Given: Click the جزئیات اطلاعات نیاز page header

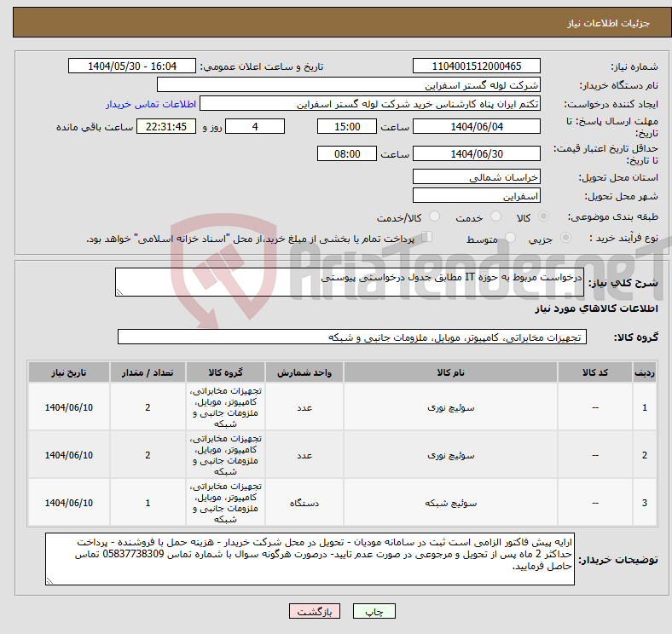Looking at the screenshot, I should pyautogui.click(x=608, y=23).
